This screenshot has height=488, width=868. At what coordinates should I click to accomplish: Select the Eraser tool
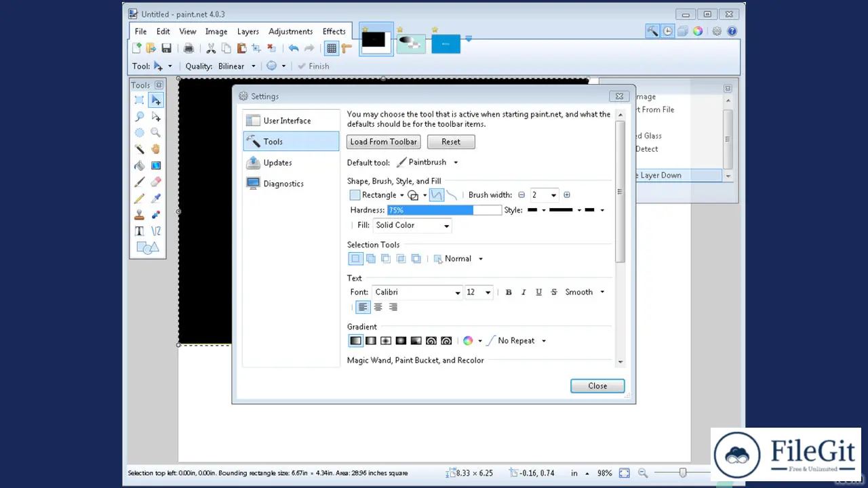coord(156,182)
